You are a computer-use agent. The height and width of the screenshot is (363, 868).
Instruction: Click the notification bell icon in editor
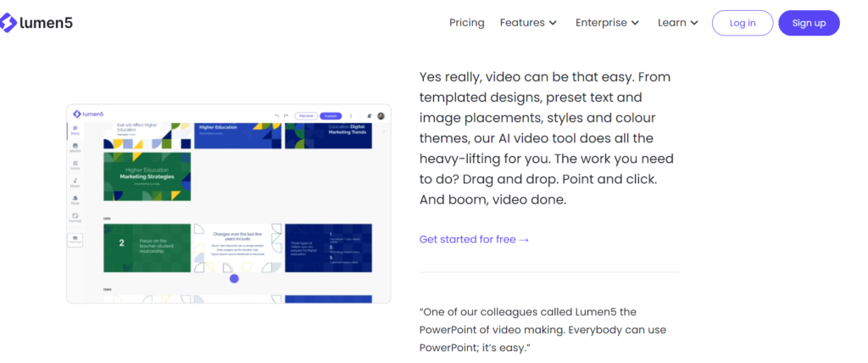pos(370,116)
